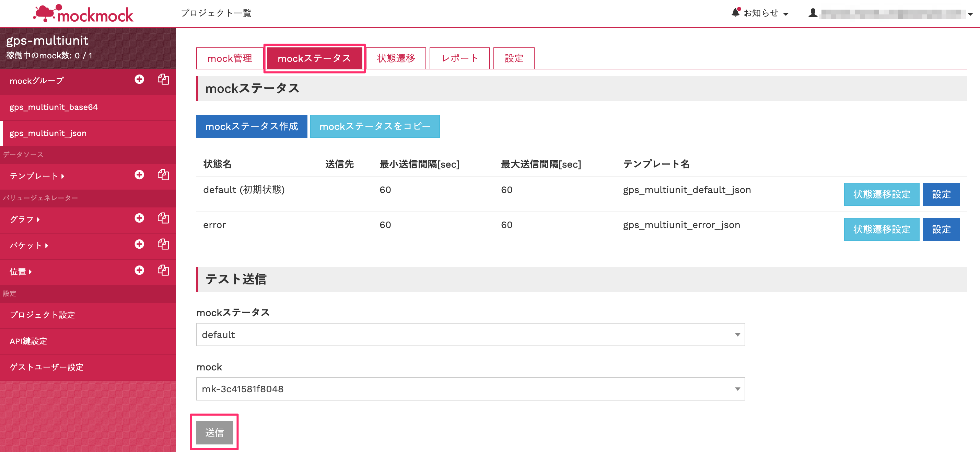Click the mockmock logo
This screenshot has width=980, height=452.
(x=83, y=14)
